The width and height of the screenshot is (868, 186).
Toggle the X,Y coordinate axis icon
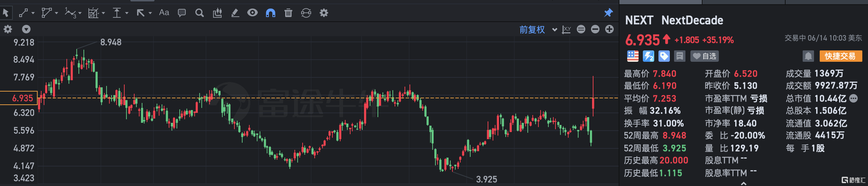click(x=566, y=29)
